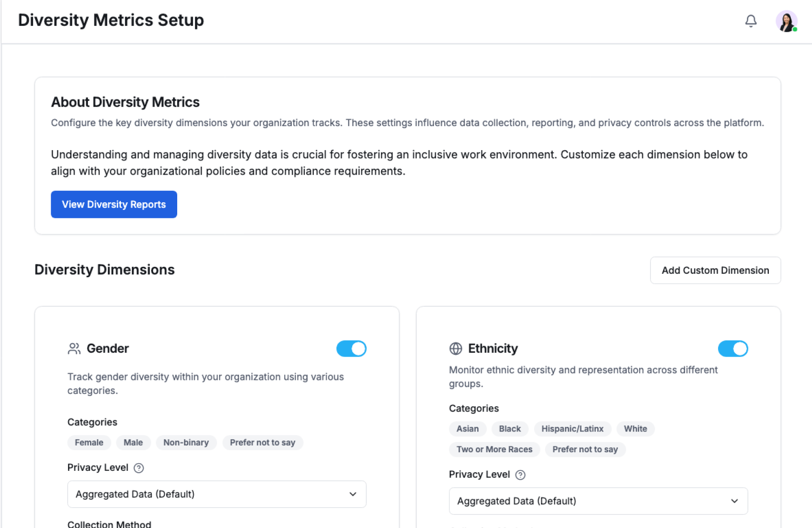Image resolution: width=812 pixels, height=528 pixels.
Task: Click the Asian category tag
Action: click(467, 429)
